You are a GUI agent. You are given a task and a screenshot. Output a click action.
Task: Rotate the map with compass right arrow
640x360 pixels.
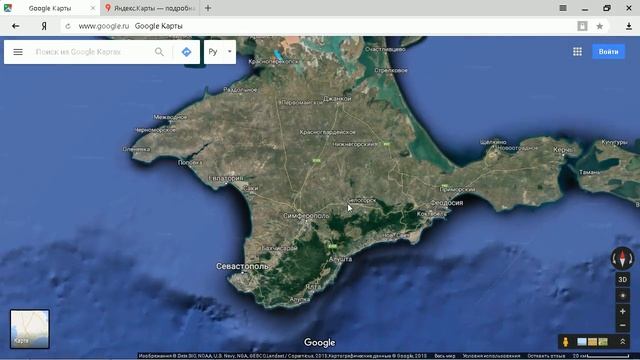[631, 258]
